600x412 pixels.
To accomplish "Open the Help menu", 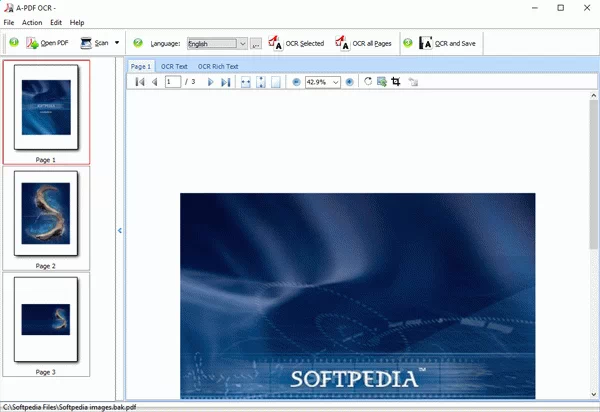I will tap(77, 23).
